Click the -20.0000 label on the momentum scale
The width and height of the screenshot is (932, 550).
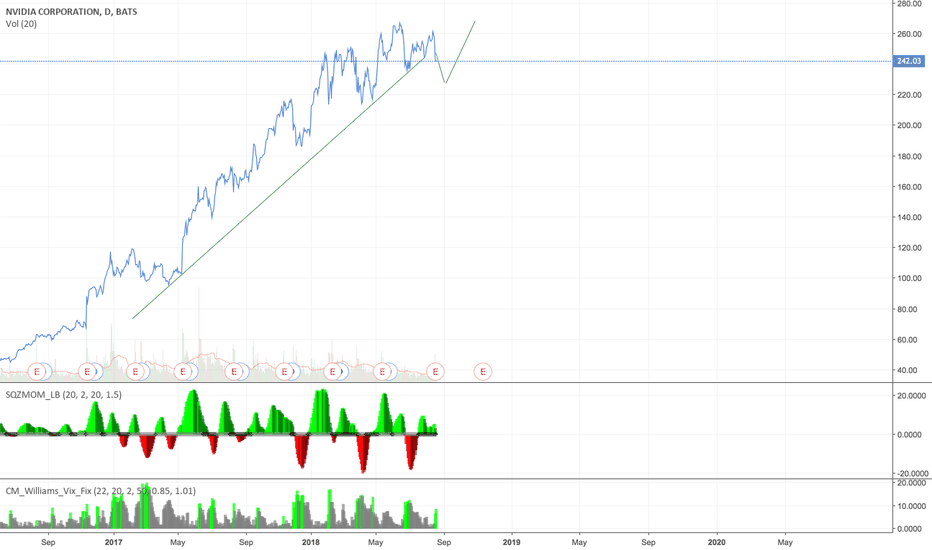click(x=912, y=474)
